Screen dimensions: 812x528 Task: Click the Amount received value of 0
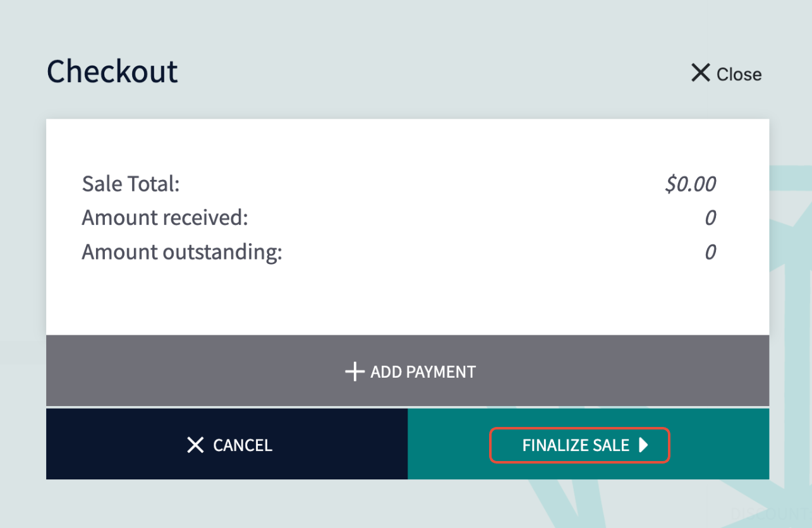pos(710,219)
